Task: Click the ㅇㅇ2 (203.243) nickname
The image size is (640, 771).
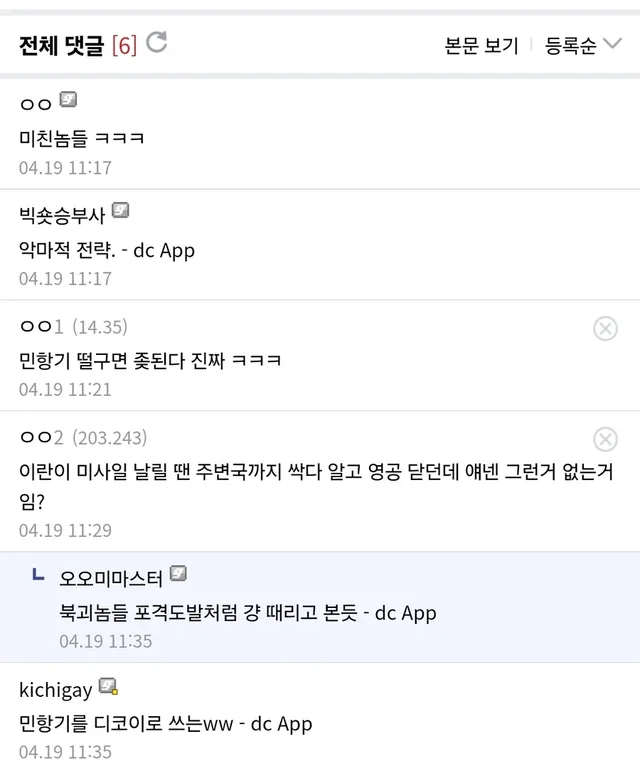Action: point(42,438)
